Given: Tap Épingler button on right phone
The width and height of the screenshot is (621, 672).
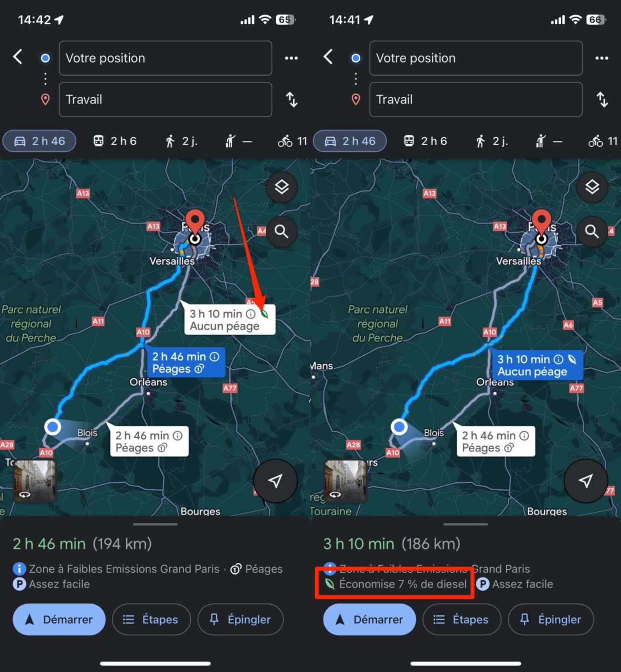Looking at the screenshot, I should coord(551,620).
